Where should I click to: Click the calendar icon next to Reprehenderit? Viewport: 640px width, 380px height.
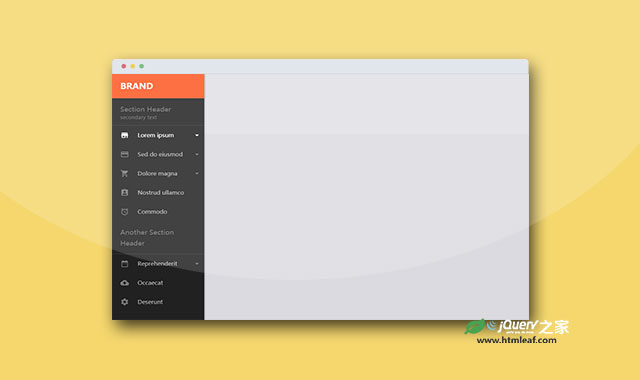(124, 264)
